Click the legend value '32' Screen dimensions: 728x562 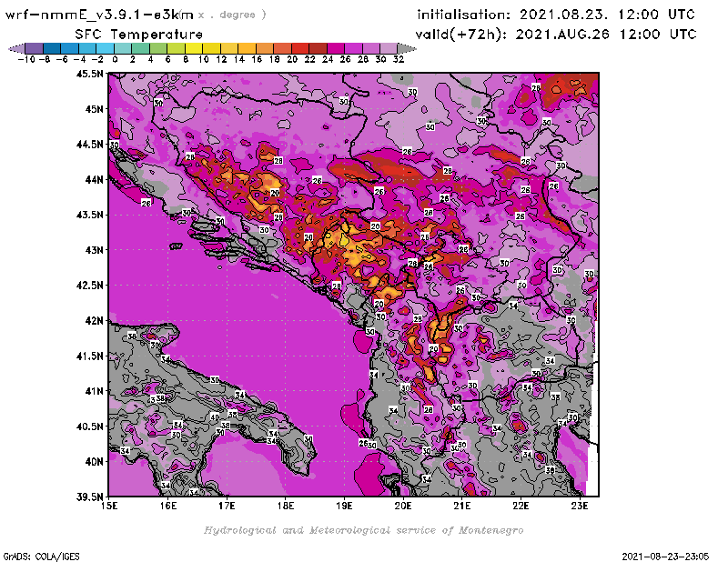(399, 59)
